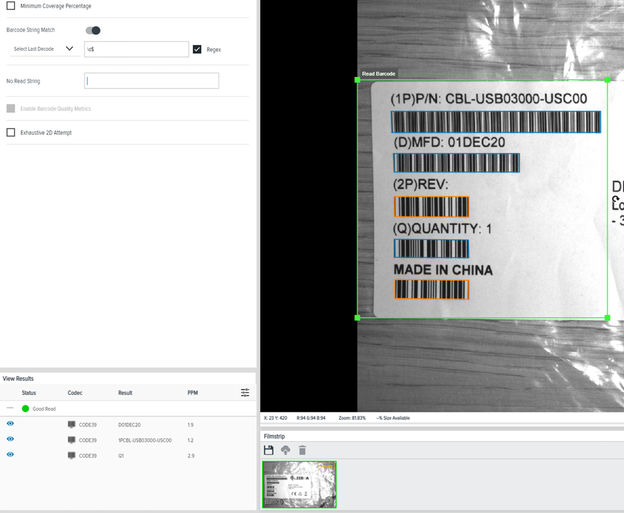
Task: Select the QUANTITY barcode outlined in blue
Action: (431, 248)
